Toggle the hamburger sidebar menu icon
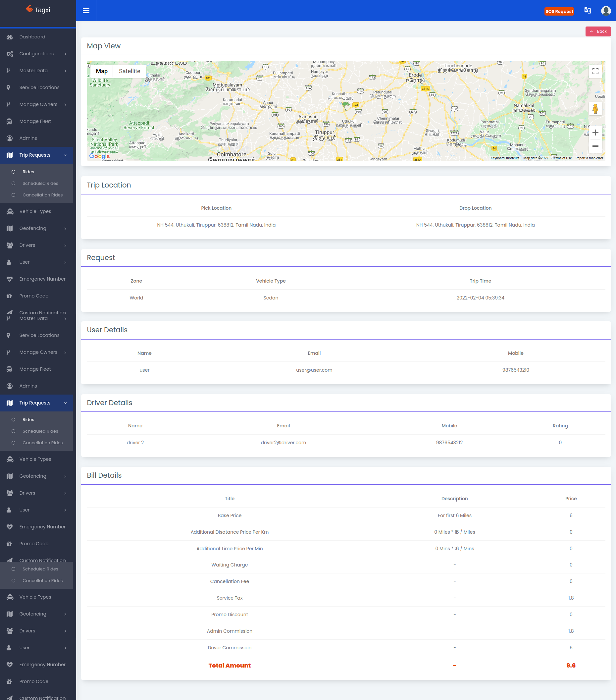This screenshot has height=700, width=616. (86, 11)
